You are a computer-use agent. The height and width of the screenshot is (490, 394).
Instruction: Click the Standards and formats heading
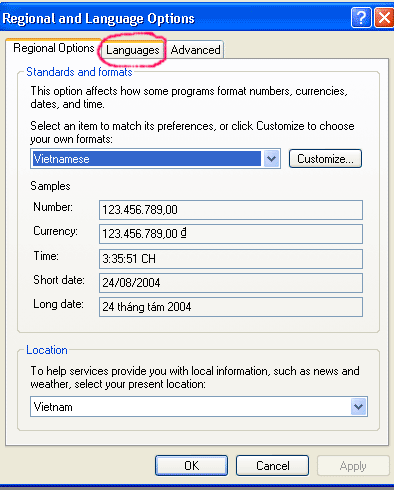[x=79, y=72]
